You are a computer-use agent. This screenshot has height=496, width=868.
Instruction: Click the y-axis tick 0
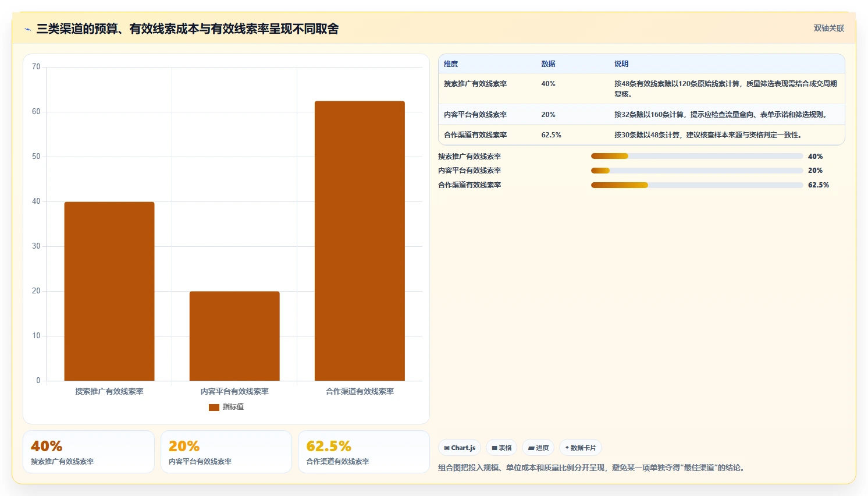38,381
